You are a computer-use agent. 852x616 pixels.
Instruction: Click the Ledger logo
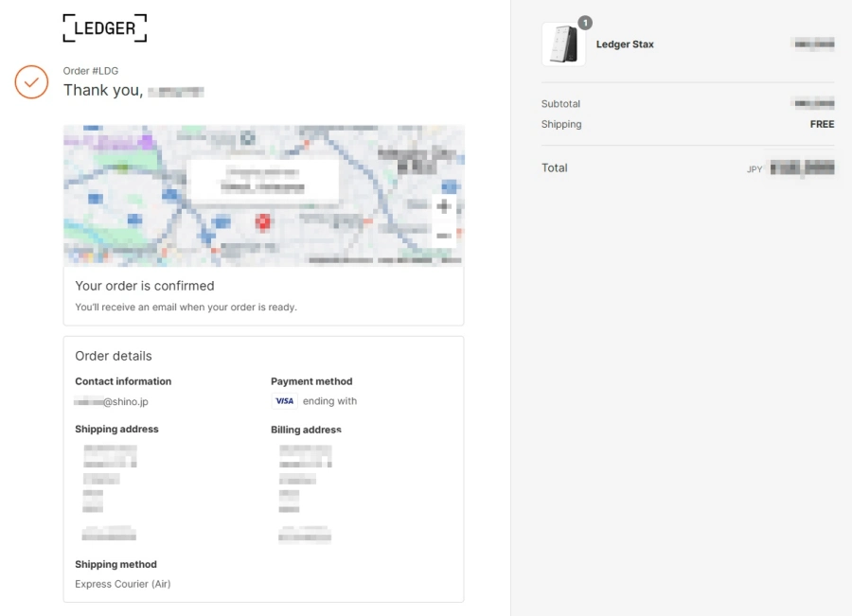105,28
